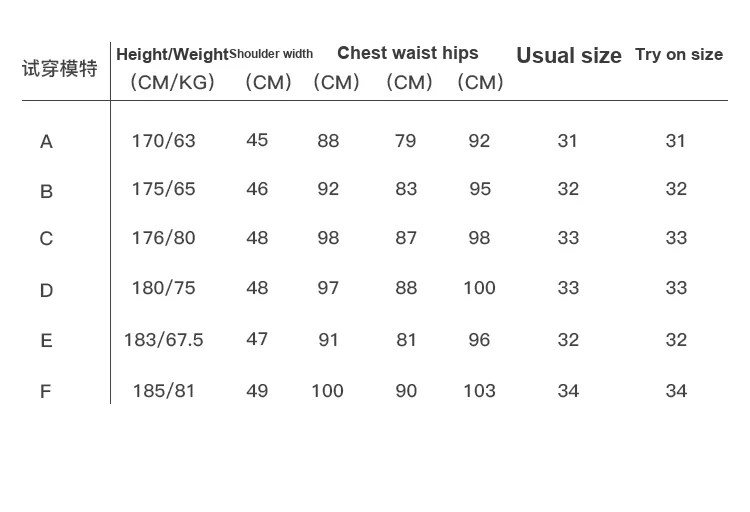Image resolution: width=750 pixels, height=512 pixels.
Task: Click the 180/75 height/weight cell
Action: coord(163,288)
